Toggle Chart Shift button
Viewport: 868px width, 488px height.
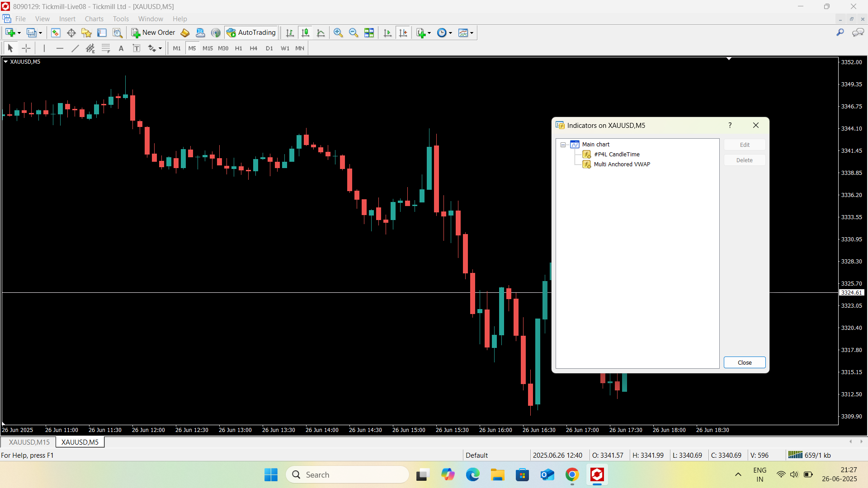[x=403, y=33]
